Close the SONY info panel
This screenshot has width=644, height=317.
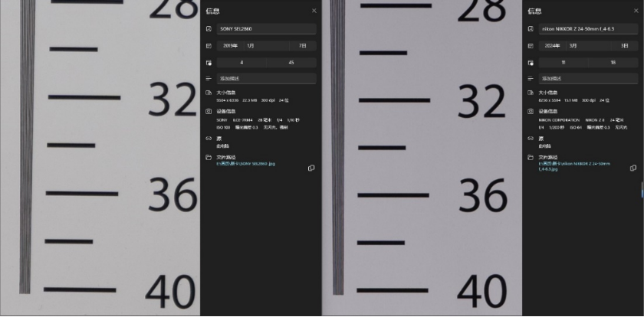pos(314,11)
